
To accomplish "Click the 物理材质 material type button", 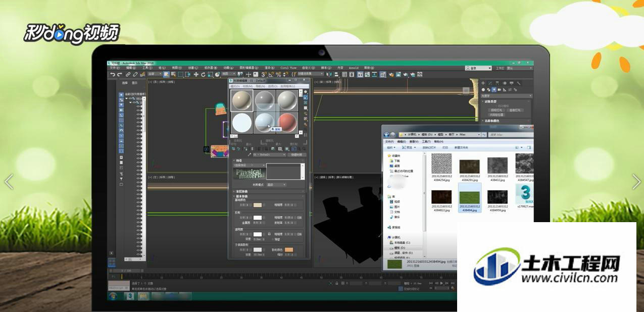I will point(297,154).
